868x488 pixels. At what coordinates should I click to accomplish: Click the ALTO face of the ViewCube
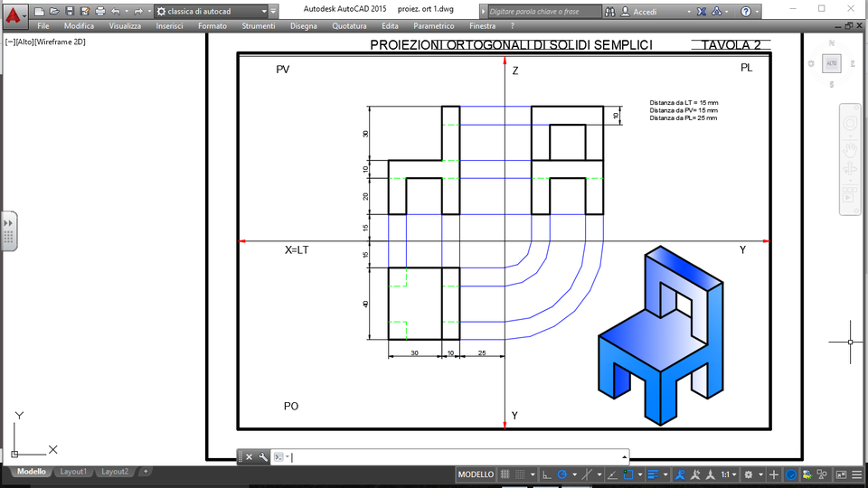point(832,63)
